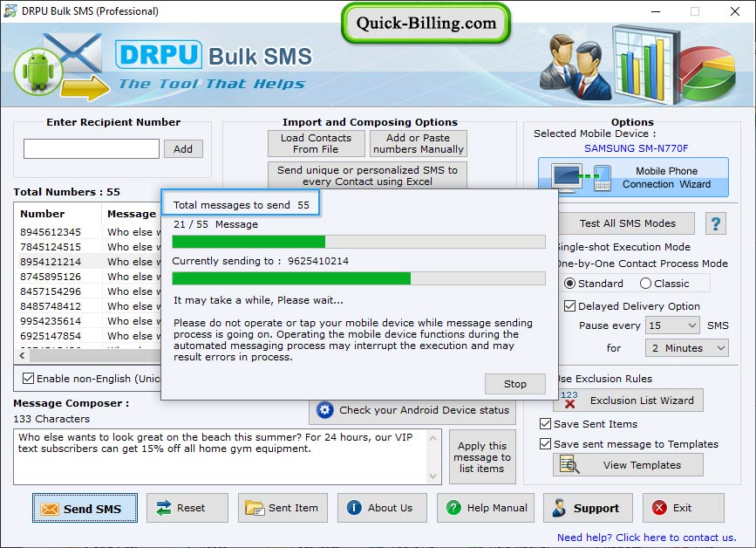Click Add or Paste numbers Manually
Image resolution: width=756 pixels, height=548 pixels.
tap(418, 143)
